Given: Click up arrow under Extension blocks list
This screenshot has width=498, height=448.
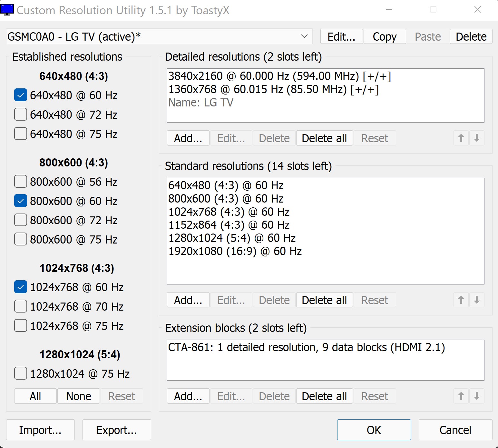Looking at the screenshot, I should coord(461,396).
